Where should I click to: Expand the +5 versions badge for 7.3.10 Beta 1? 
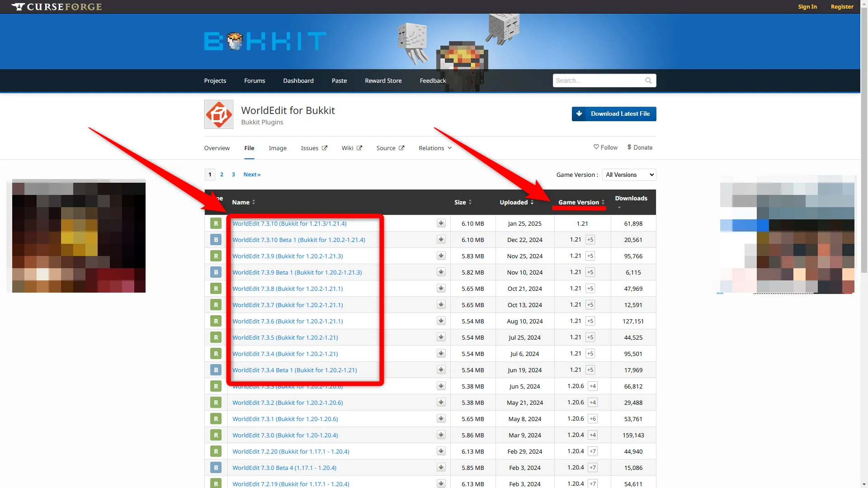tap(590, 240)
